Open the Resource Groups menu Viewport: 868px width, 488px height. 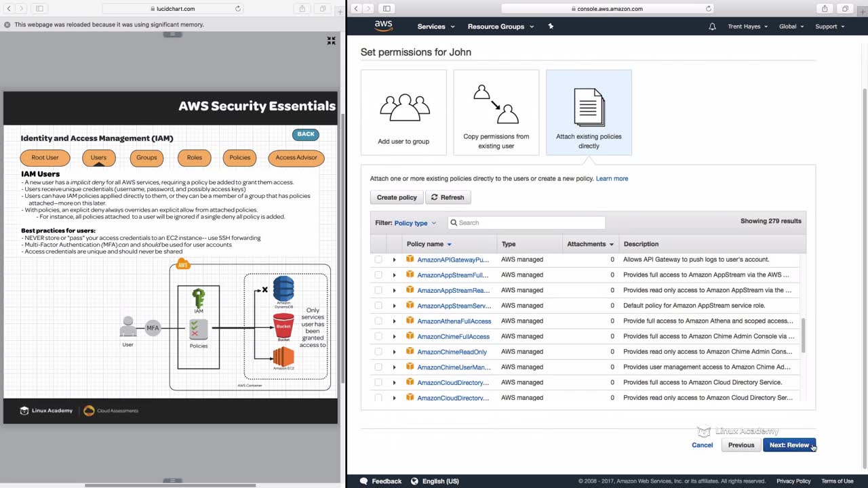(500, 26)
